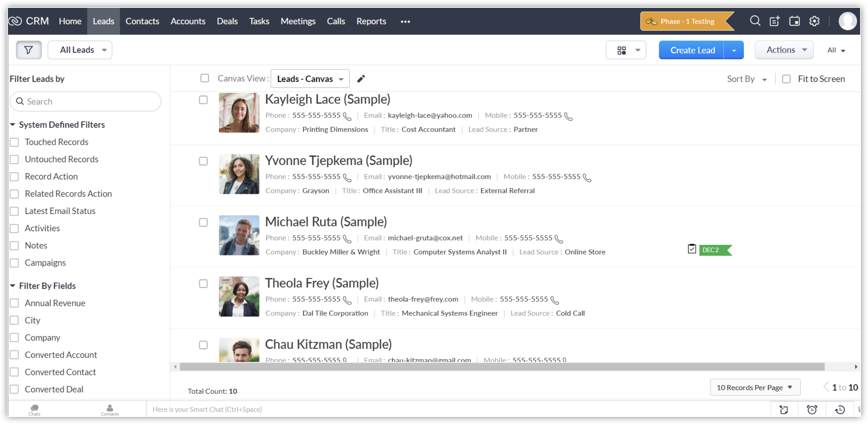This screenshot has width=868, height=424.
Task: Collapse System Defined Filters section
Action: (x=13, y=125)
